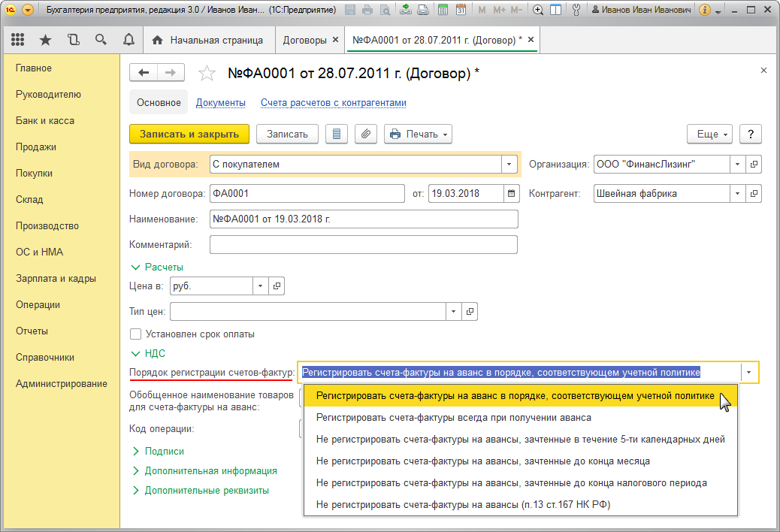Viewport: 780px width, 532px height.
Task: Switch to the Договоры tab
Action: point(304,41)
